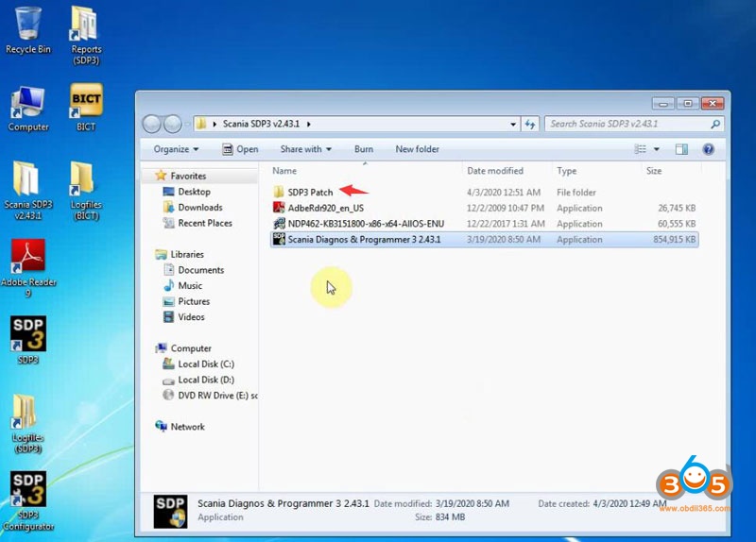Image resolution: width=756 pixels, height=542 pixels.
Task: Open Downloads in Favorites
Action: coord(200,207)
